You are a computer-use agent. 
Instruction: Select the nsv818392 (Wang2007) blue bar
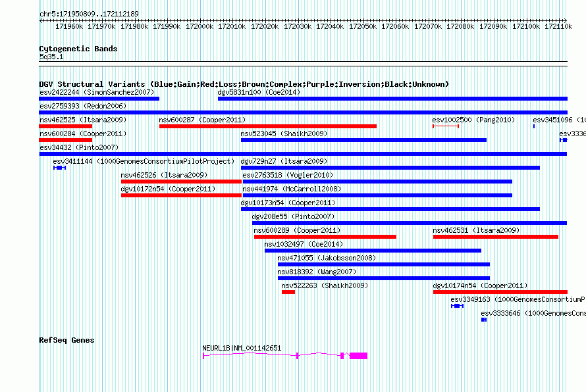point(384,278)
